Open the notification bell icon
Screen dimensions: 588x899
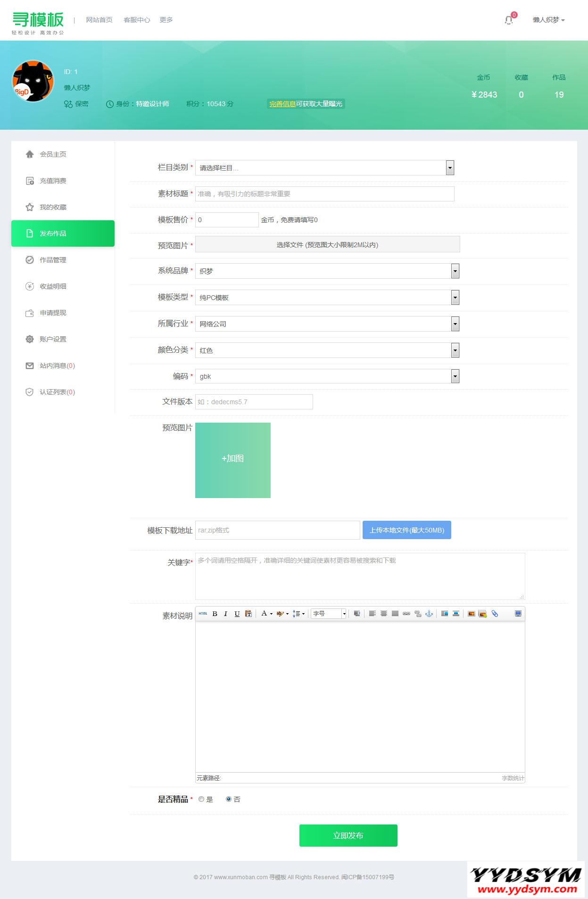click(509, 20)
